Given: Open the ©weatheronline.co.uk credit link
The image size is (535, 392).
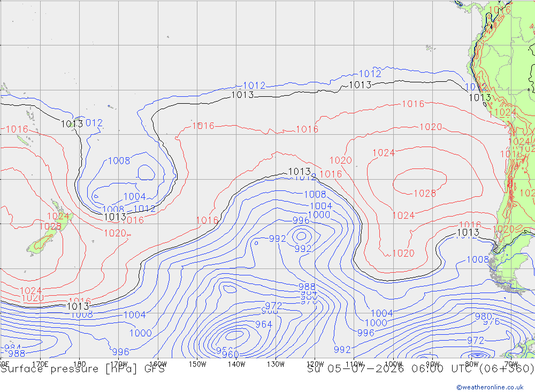Looking at the screenshot, I should 490,387.
